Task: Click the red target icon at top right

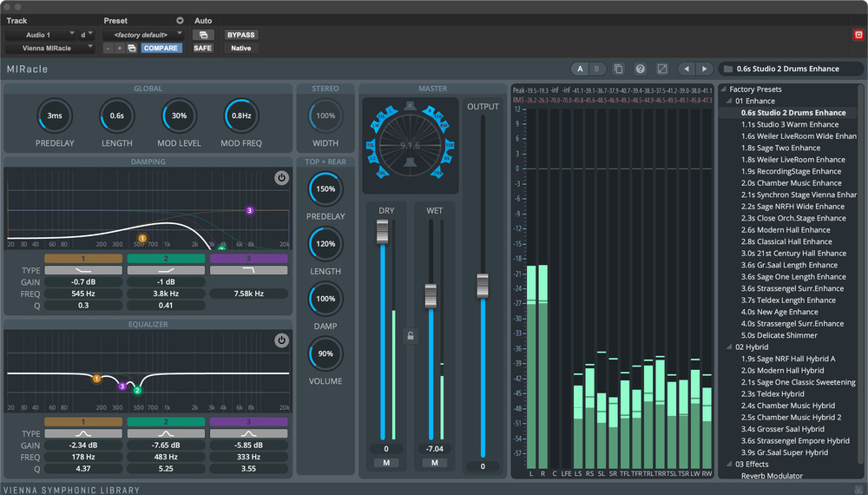Action: (x=858, y=34)
